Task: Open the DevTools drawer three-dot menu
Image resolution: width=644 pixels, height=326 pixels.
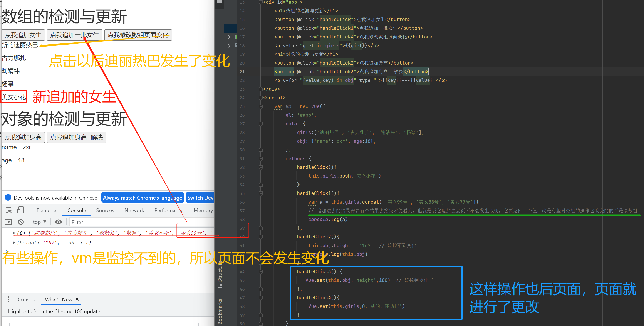Action: [9, 299]
